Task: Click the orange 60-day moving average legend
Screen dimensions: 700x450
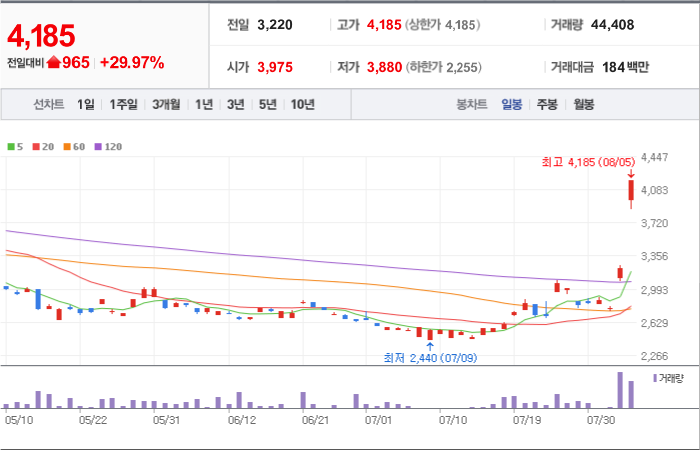Action: click(x=74, y=146)
